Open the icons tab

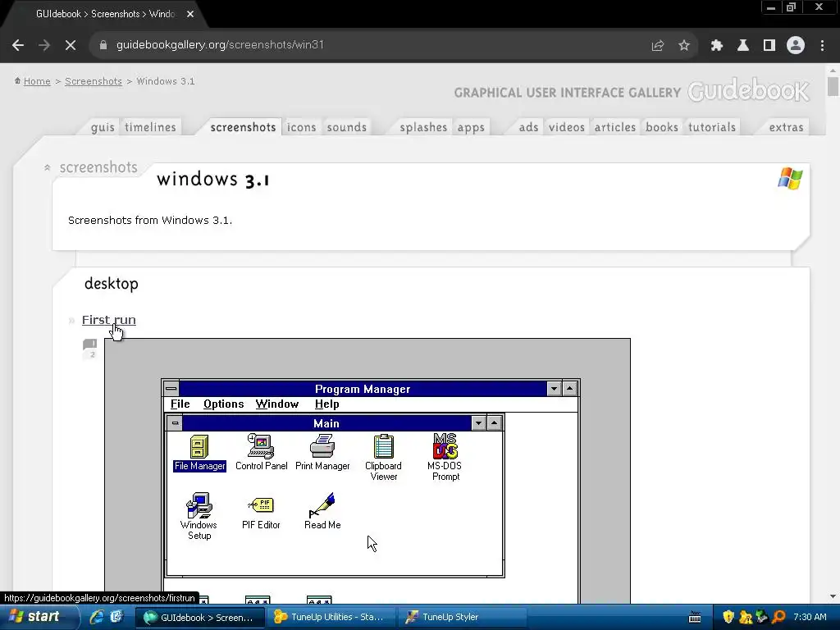[302, 127]
